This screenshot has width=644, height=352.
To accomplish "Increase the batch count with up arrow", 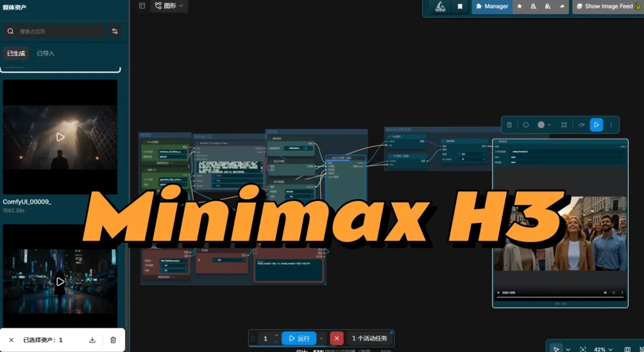I will 277,335.
